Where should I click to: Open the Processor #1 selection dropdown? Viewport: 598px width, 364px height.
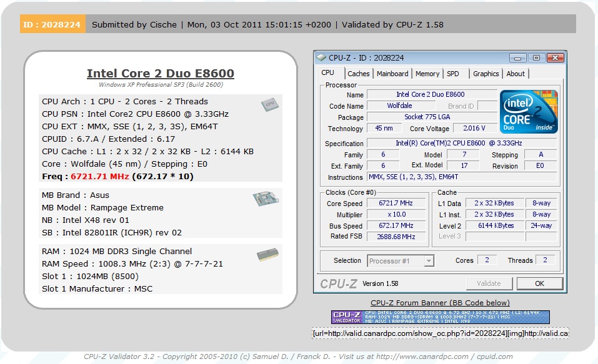click(x=429, y=261)
